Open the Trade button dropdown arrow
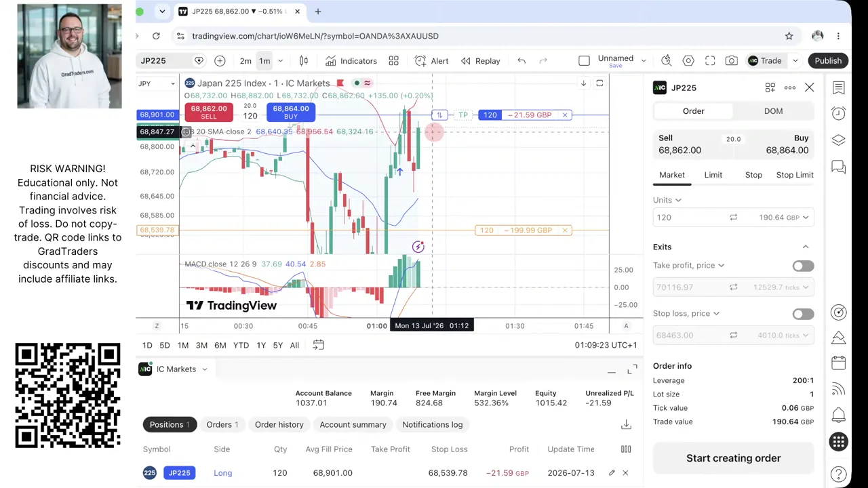 point(795,61)
